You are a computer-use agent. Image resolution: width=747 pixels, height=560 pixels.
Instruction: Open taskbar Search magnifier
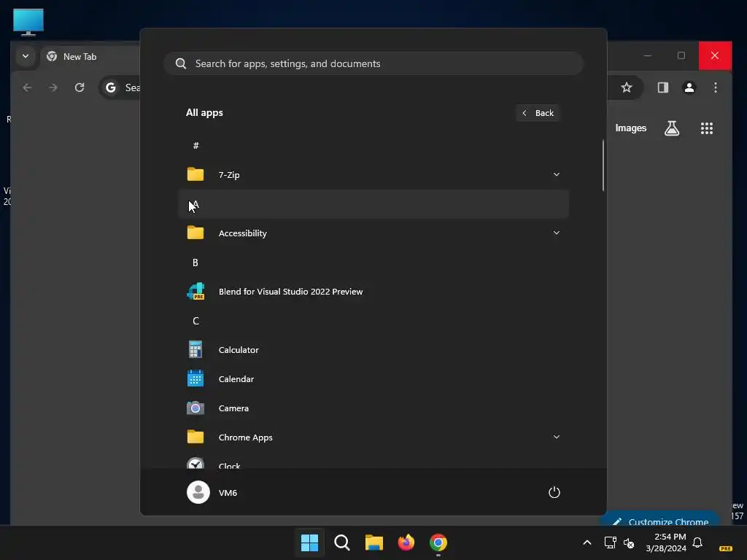(342, 542)
